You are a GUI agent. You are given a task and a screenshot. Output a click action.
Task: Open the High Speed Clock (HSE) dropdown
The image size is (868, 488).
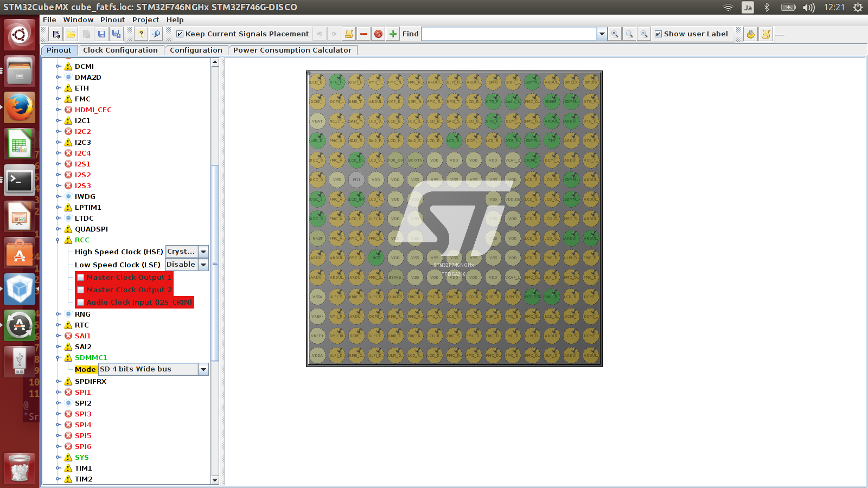[203, 252]
